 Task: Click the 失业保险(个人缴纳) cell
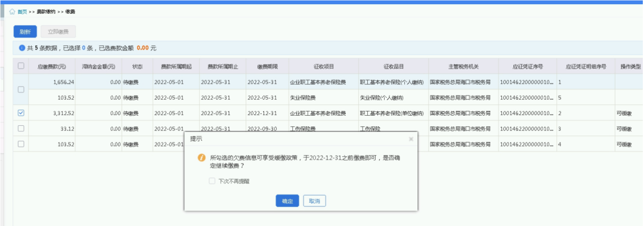pos(394,98)
